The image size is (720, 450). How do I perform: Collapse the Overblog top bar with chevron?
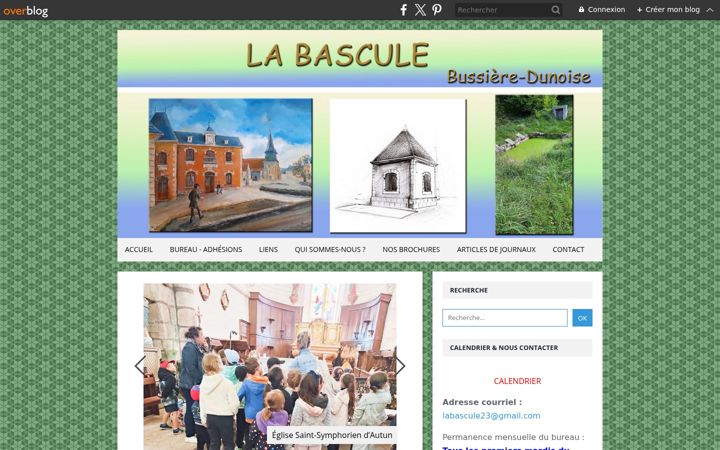pyautogui.click(x=710, y=10)
